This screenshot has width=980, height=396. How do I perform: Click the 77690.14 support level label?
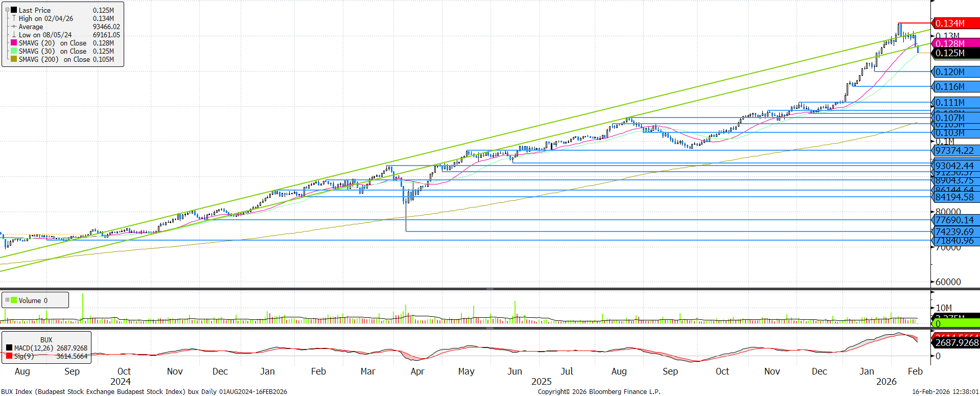pos(954,220)
